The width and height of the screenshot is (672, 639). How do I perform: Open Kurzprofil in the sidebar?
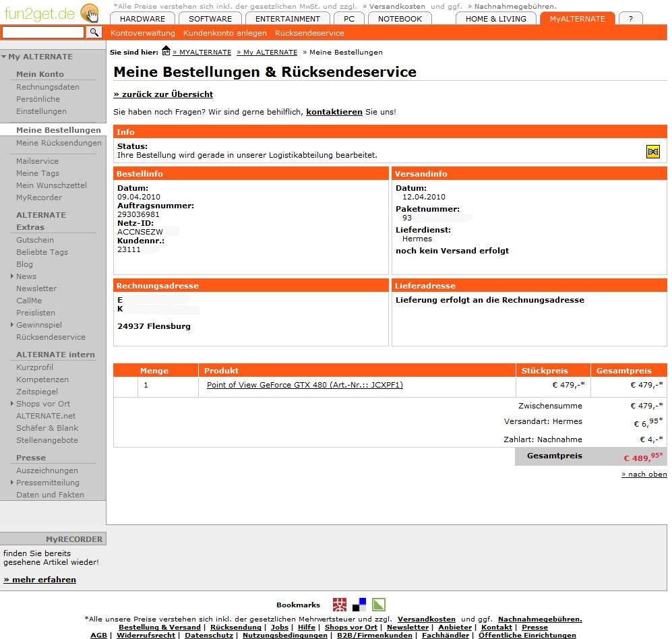[x=35, y=367]
